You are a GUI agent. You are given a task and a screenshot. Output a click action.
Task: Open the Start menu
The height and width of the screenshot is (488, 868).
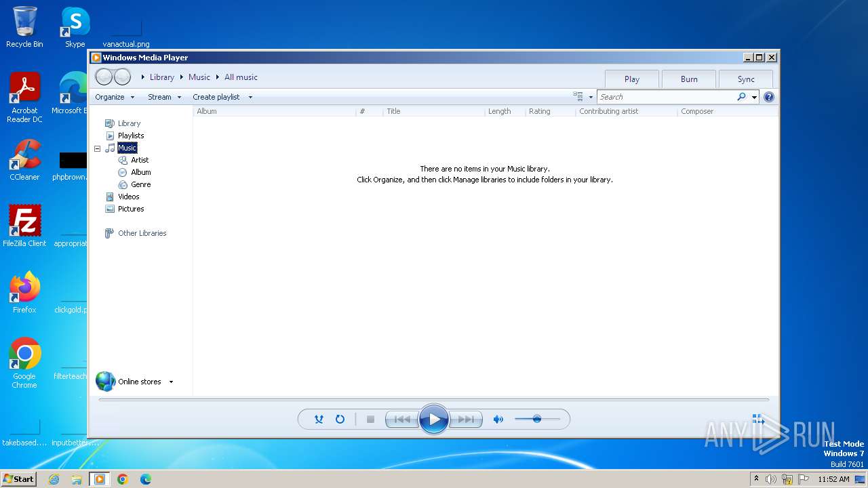[x=19, y=479]
